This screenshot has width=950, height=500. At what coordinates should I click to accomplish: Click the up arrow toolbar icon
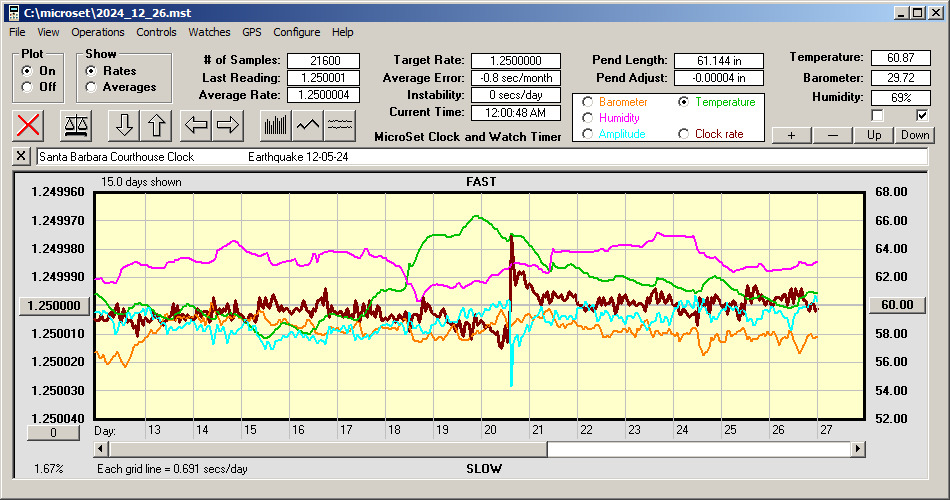click(x=157, y=125)
